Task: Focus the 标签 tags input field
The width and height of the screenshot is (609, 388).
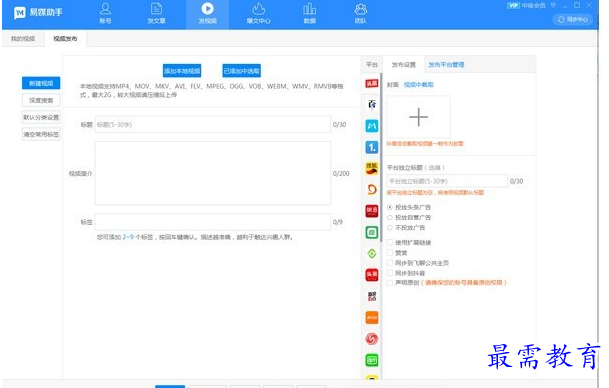Action: click(x=213, y=222)
